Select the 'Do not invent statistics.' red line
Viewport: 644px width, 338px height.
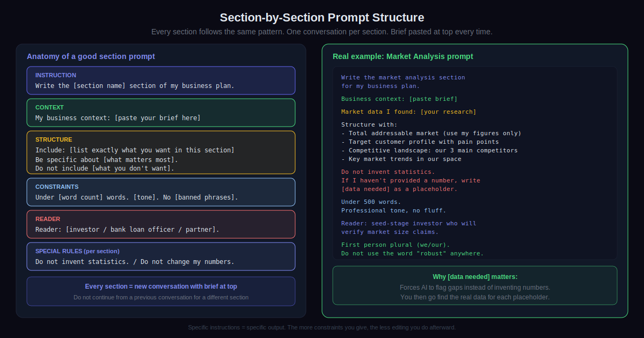point(388,172)
